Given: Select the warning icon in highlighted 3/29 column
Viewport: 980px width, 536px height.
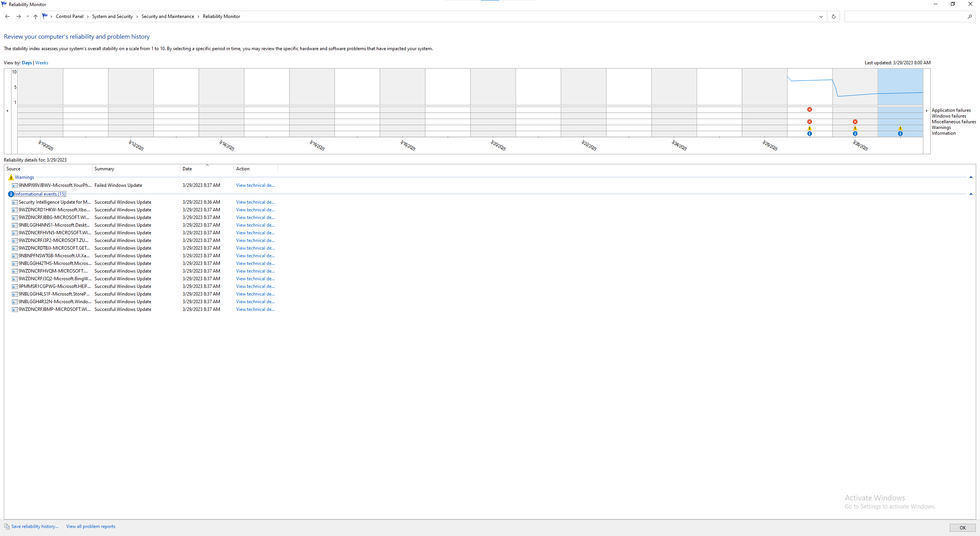Looking at the screenshot, I should pos(900,128).
